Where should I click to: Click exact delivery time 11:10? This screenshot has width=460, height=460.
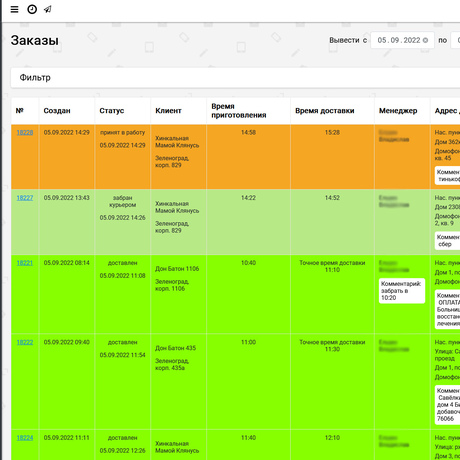coord(332,270)
